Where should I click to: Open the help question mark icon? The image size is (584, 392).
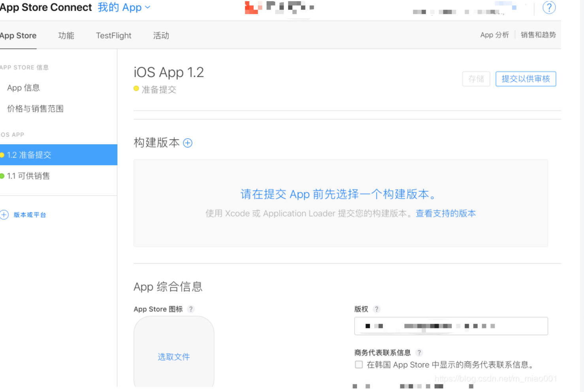coord(549,8)
